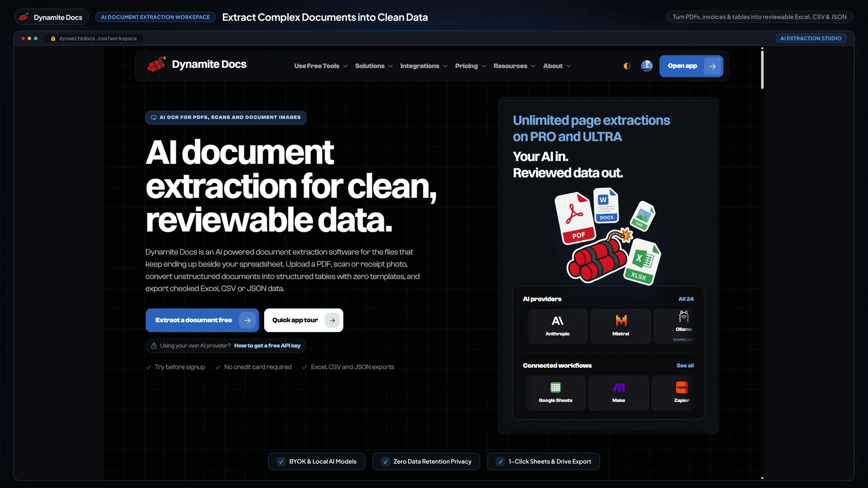
Task: Expand the Pricing dropdown chevron
Action: pyautogui.click(x=484, y=66)
